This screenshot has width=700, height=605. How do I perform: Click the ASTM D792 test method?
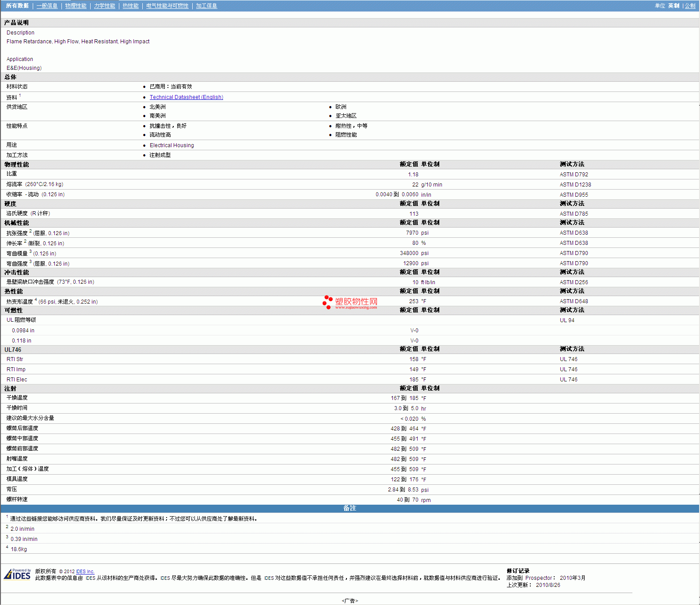click(574, 175)
